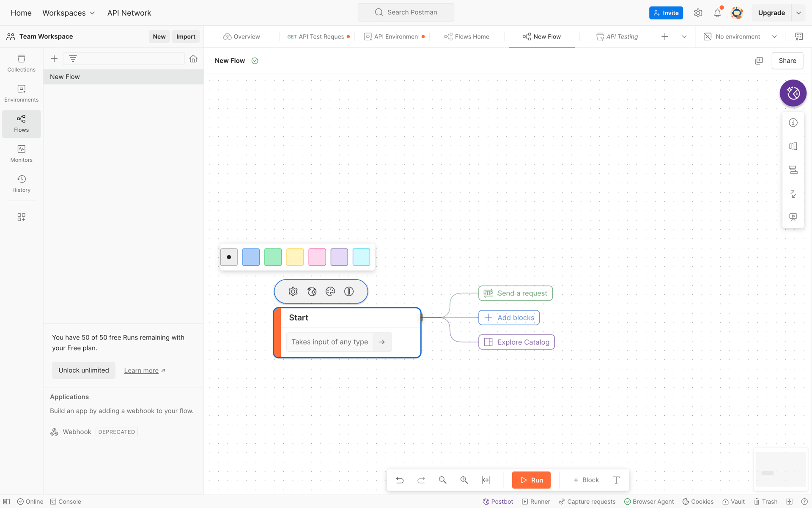Redo the last canvas action
This screenshot has width=812, height=508.
point(421,480)
